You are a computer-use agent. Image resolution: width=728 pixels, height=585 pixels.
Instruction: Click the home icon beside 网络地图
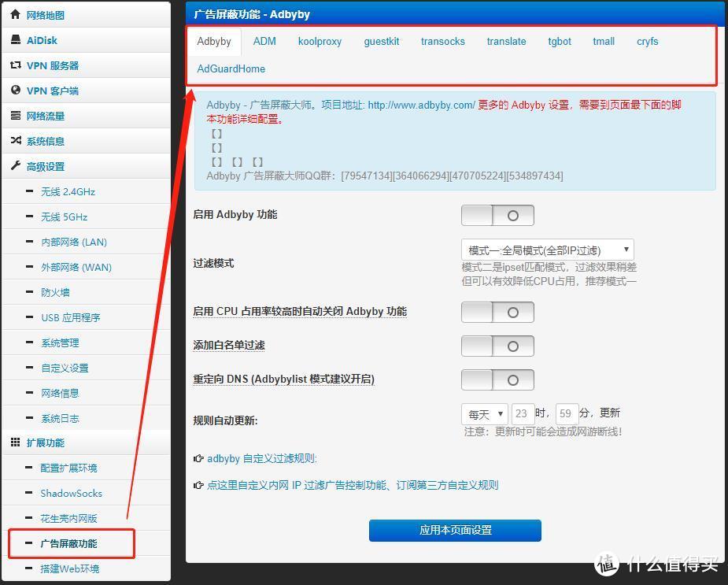pos(15,14)
